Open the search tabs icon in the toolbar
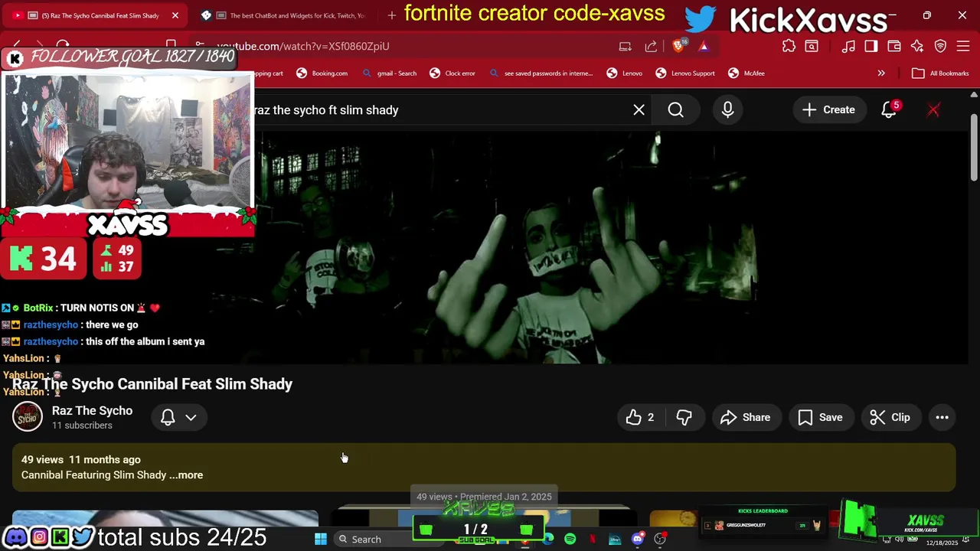The image size is (980, 551). click(x=812, y=46)
